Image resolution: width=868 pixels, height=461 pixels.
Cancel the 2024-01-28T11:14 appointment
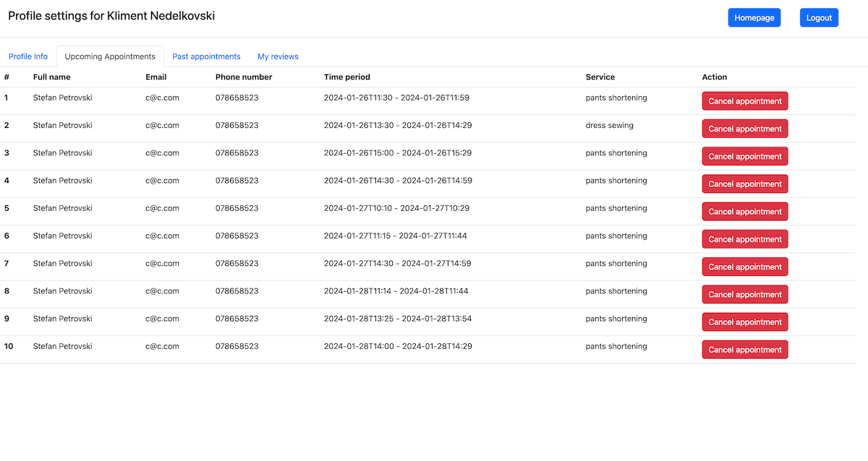coord(744,294)
